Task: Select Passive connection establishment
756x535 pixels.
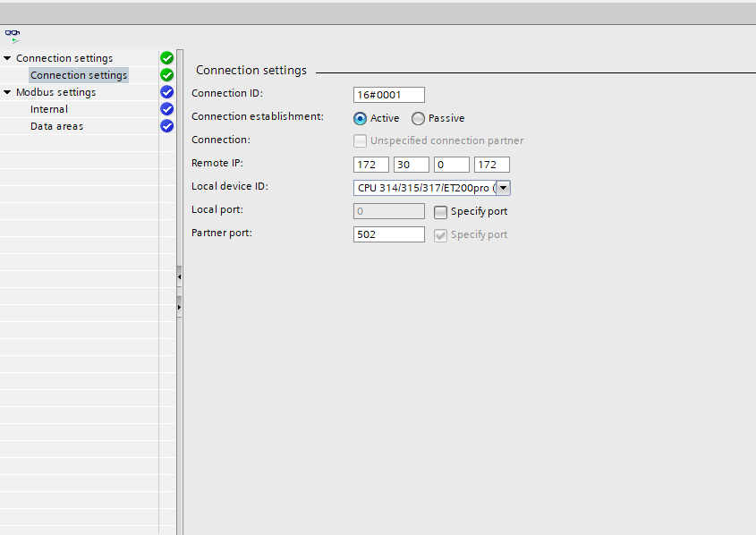Action: [x=418, y=118]
